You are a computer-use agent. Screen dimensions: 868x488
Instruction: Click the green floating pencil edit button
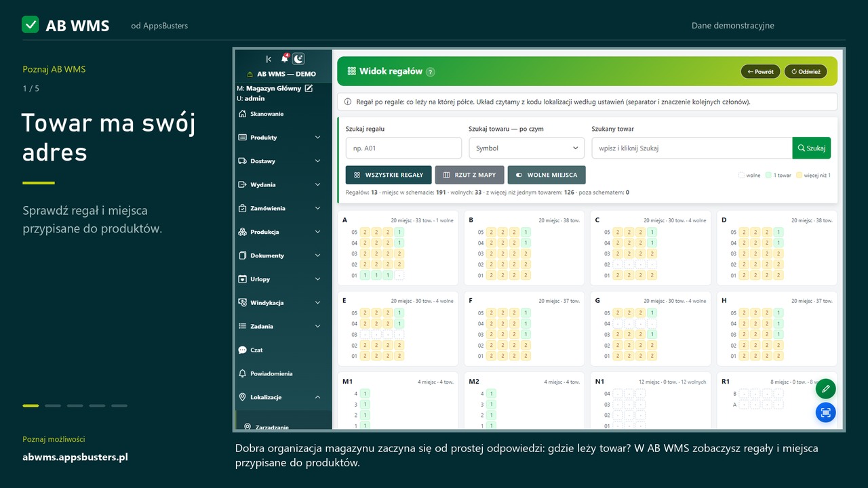826,389
